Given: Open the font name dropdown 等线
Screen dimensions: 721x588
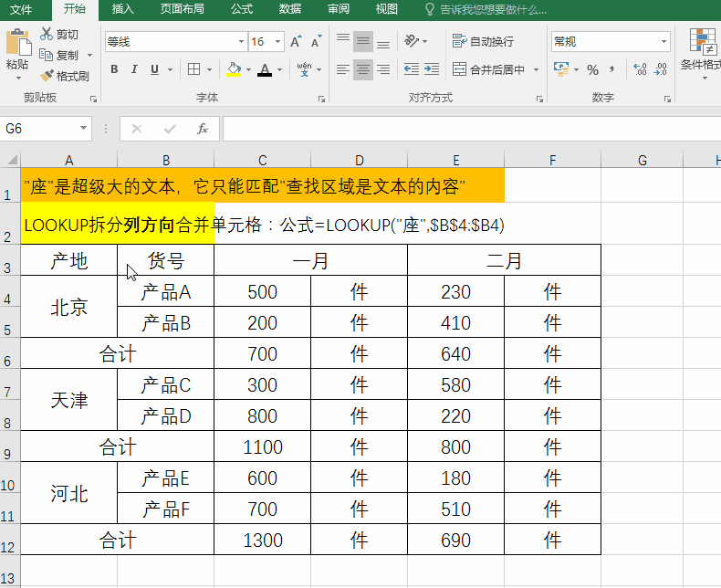Looking at the screenshot, I should point(241,42).
